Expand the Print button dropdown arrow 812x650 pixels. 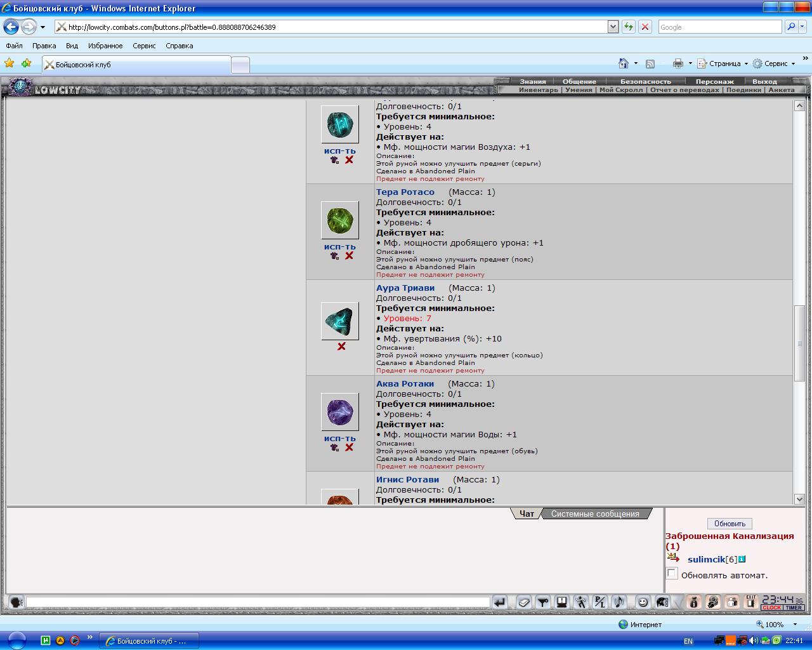pos(690,63)
